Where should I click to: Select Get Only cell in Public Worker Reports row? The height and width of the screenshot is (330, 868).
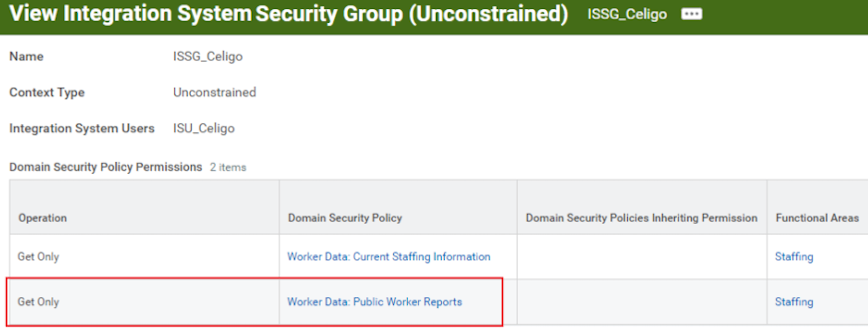click(x=39, y=302)
